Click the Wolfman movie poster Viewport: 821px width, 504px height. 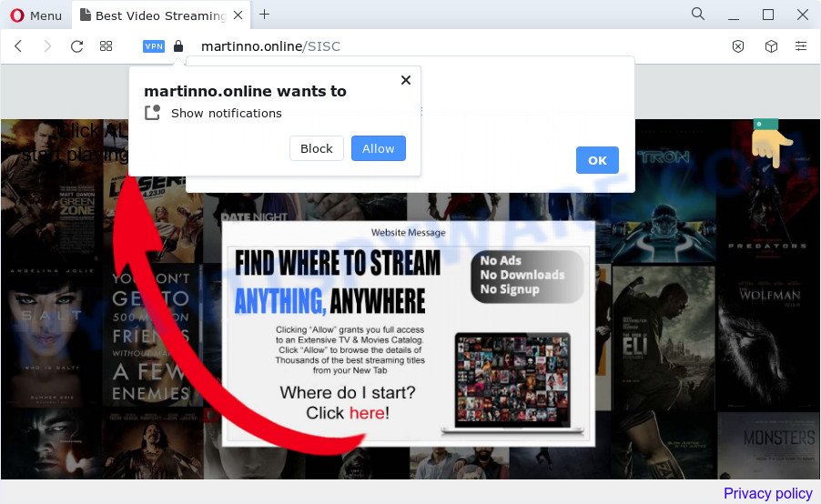(x=768, y=338)
